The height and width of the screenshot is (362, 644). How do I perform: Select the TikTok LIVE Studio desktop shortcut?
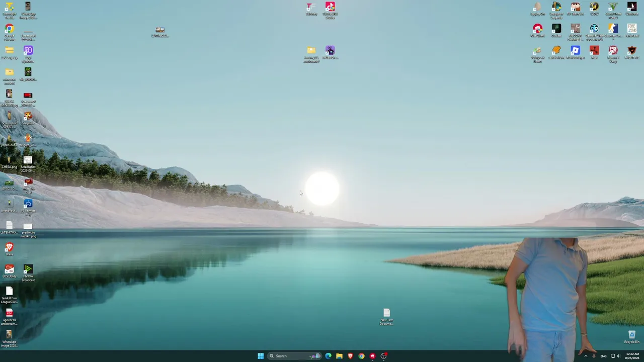[x=330, y=11]
